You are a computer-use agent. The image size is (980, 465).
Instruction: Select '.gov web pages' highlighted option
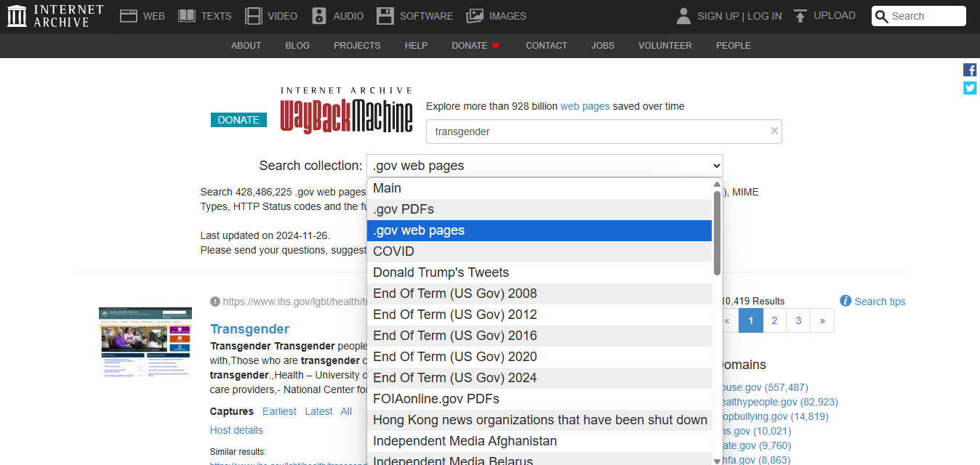539,230
